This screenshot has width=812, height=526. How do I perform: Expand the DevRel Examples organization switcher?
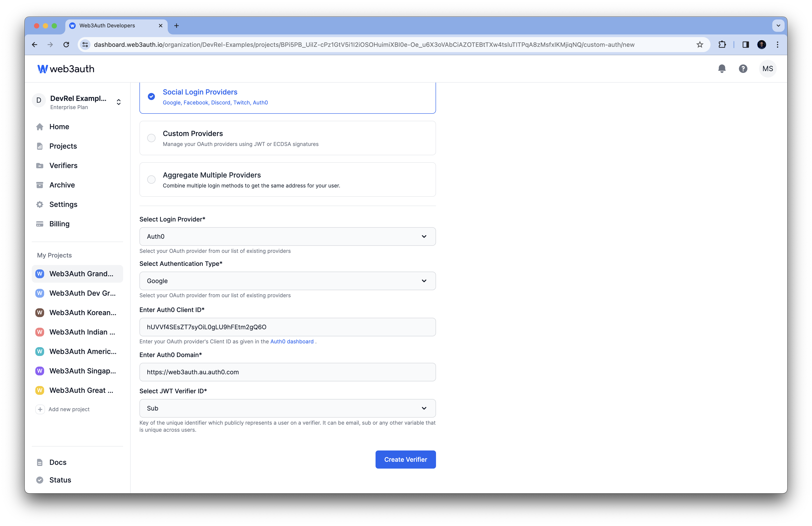point(119,102)
